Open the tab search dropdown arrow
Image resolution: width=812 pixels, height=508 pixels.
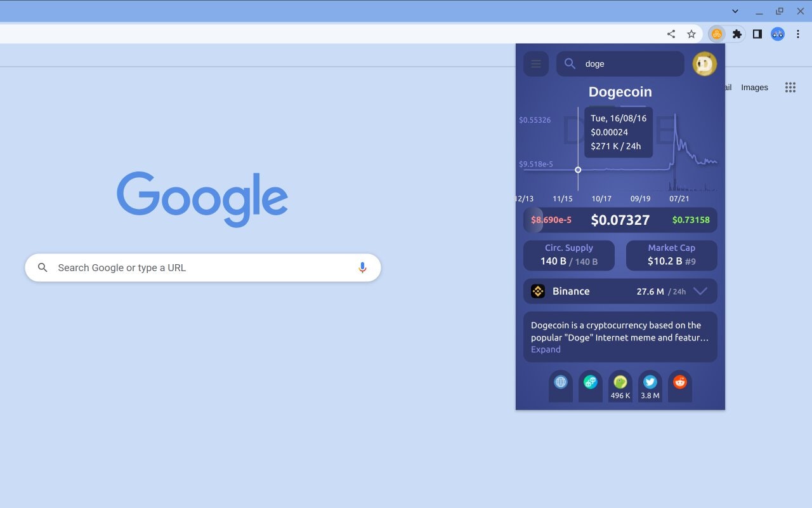click(735, 11)
